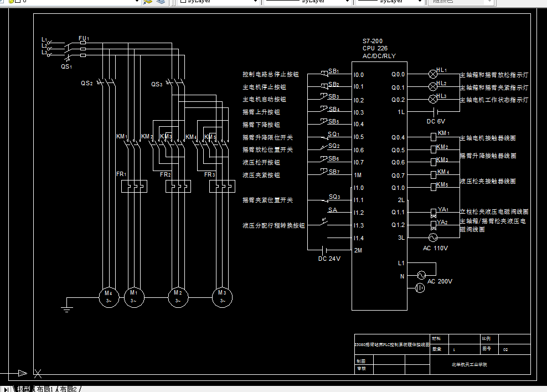The height and width of the screenshot is (392, 547).
Task: Select the FU1 fuse label
Action: 84,38
